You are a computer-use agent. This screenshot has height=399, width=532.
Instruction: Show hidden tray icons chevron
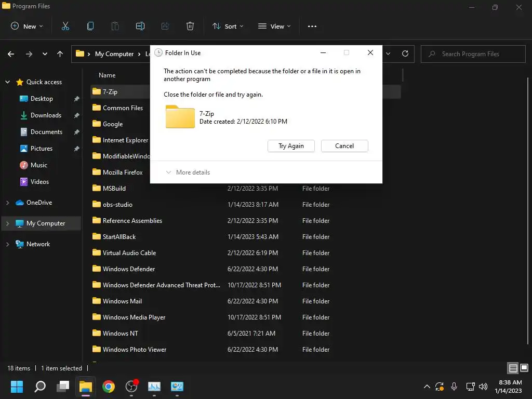click(x=427, y=386)
